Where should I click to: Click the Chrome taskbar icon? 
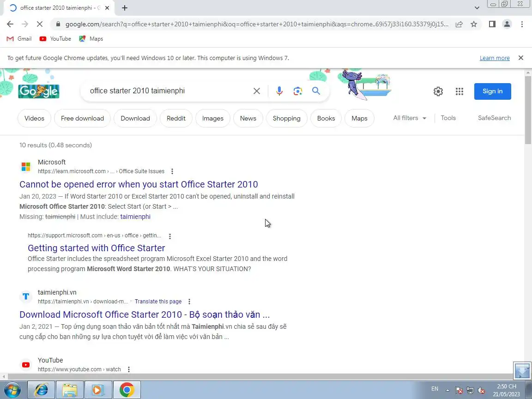pos(127,390)
